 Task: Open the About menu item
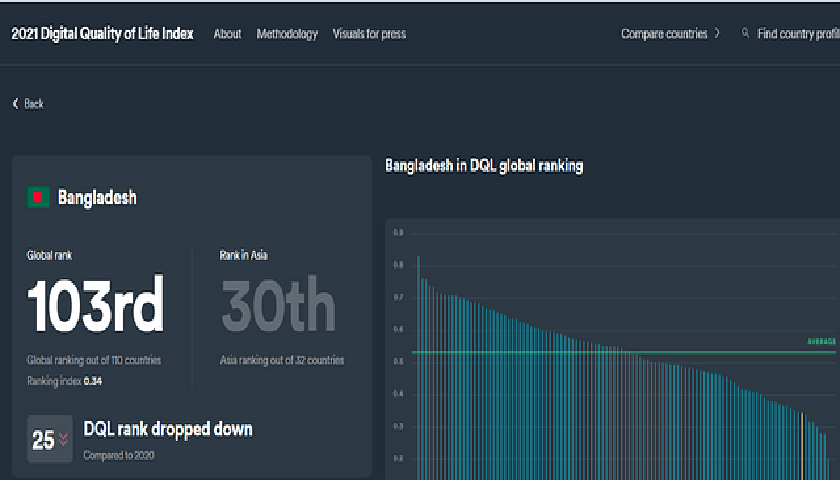coord(227,34)
